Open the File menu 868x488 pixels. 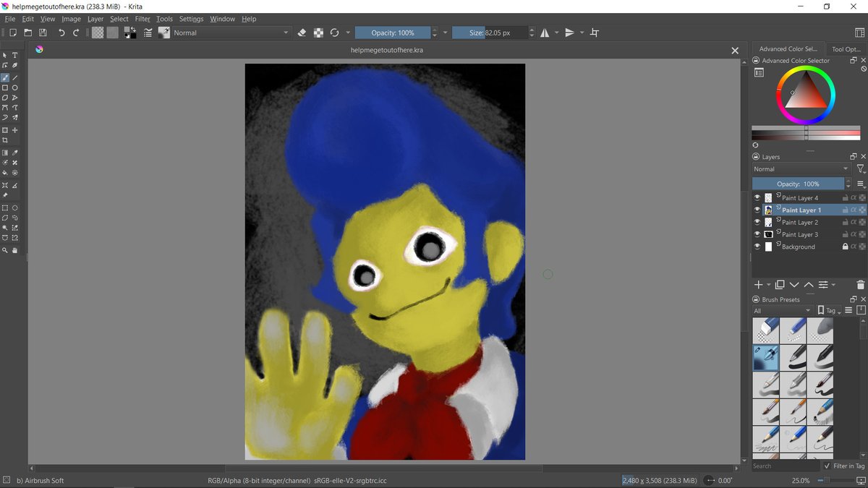point(10,19)
